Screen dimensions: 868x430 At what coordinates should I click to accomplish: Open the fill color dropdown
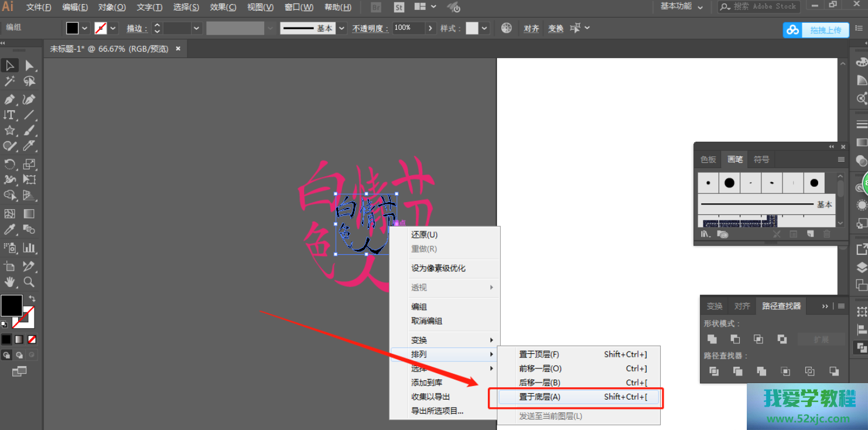click(85, 28)
